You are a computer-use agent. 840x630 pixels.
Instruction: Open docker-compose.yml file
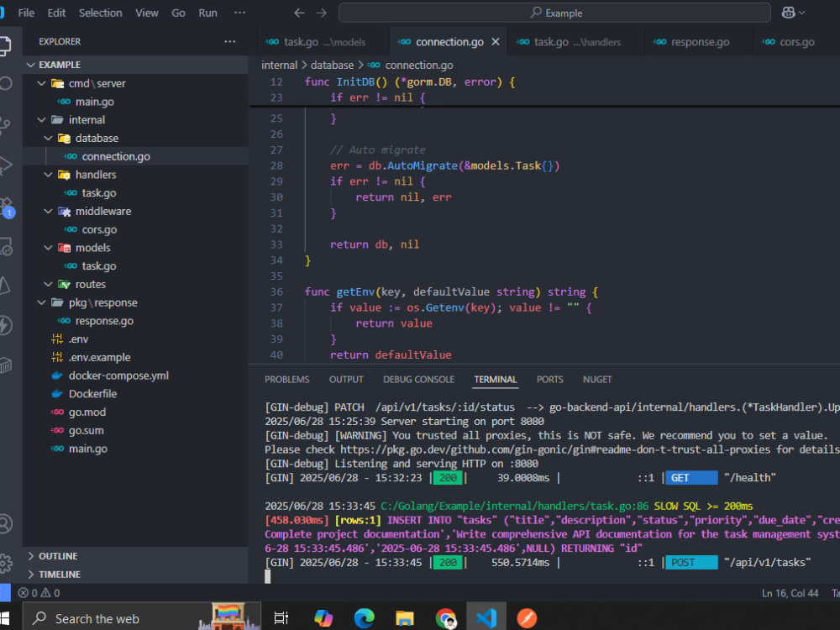(135, 375)
